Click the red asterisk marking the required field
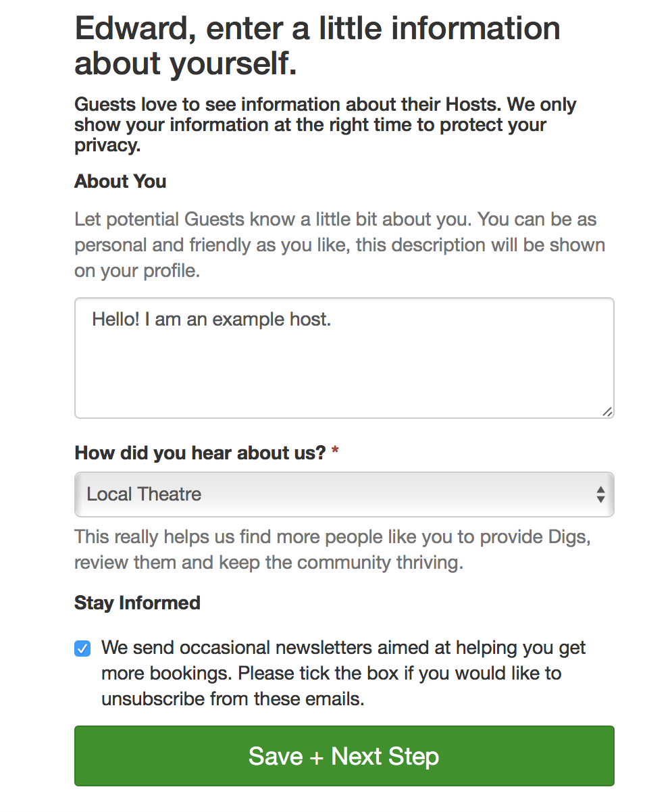The image size is (670, 812). click(335, 451)
